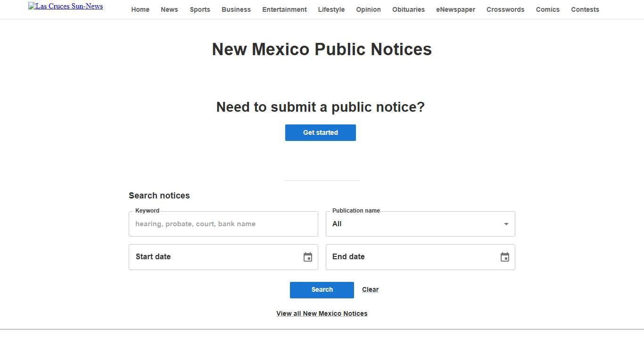Open the Publication name dropdown arrow
The image size is (644, 362).
506,224
